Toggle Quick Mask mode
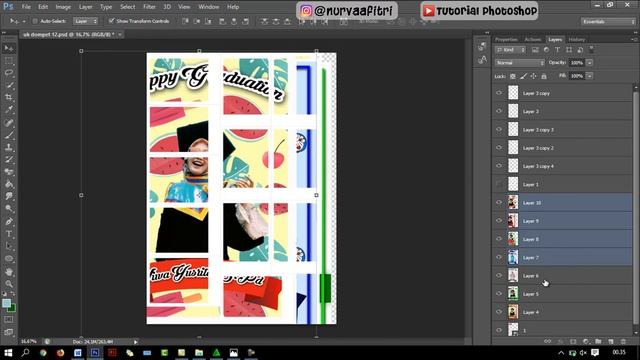Image resolution: width=640 pixels, height=360 pixels. pos(9,320)
